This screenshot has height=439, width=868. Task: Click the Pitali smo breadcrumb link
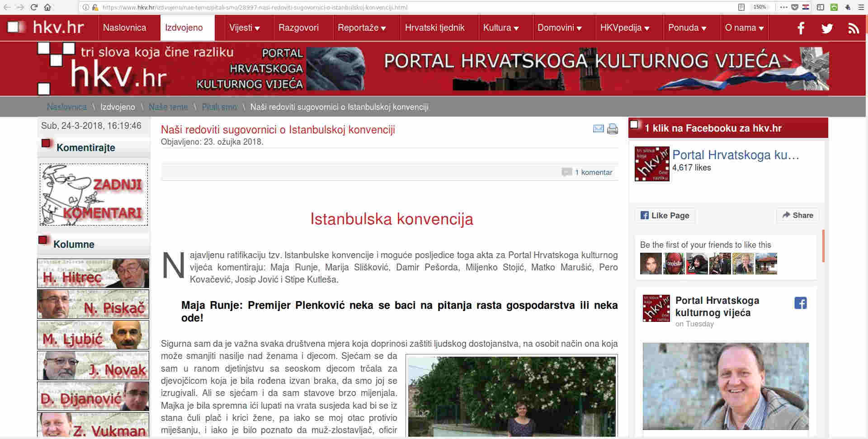219,107
